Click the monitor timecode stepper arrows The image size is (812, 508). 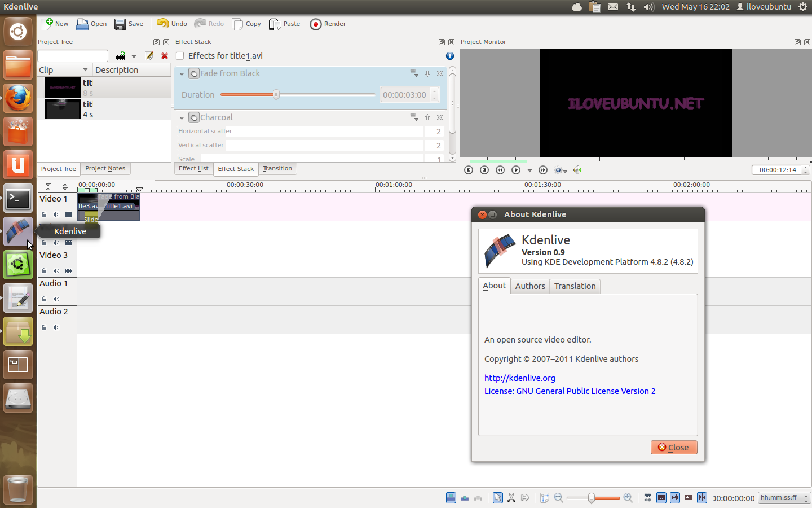click(x=805, y=170)
